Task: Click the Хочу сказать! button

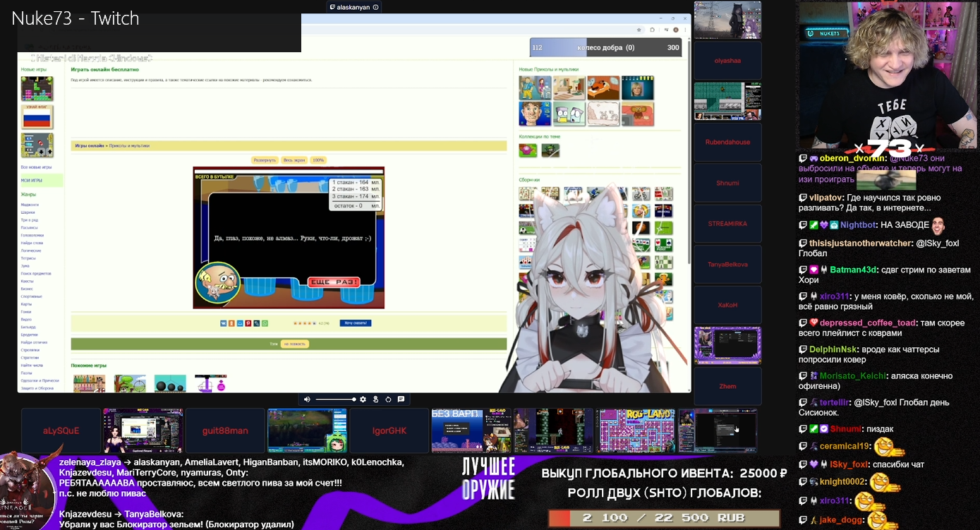Action: coord(355,323)
